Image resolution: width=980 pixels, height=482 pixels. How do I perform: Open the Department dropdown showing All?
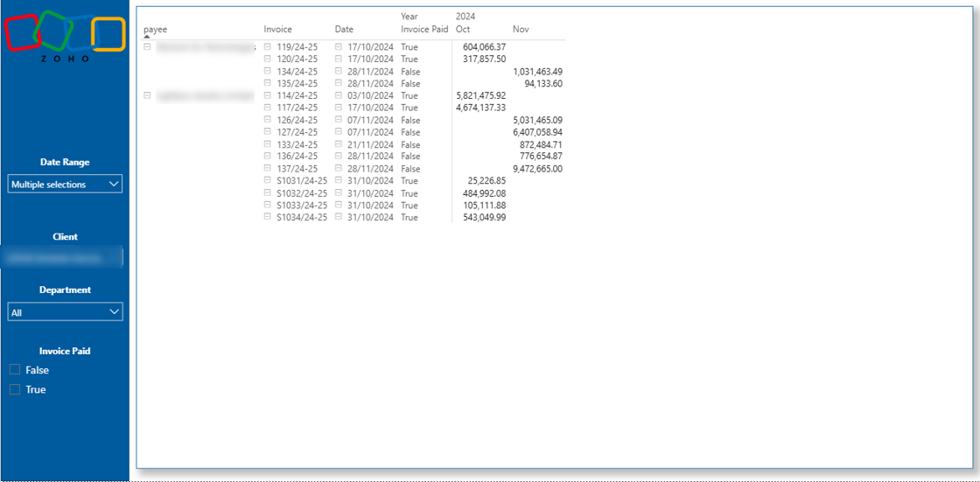click(x=65, y=312)
